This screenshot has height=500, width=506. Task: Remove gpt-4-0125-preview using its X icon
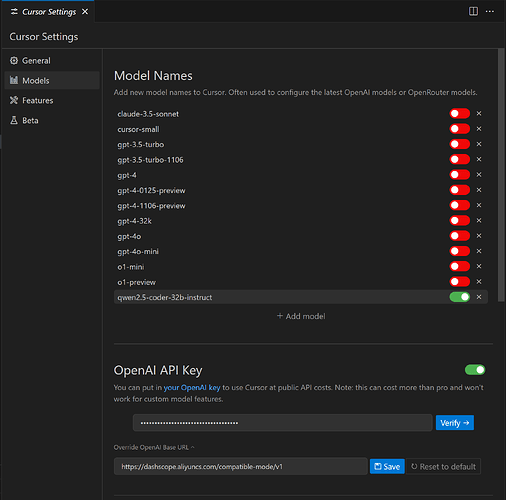(x=479, y=190)
